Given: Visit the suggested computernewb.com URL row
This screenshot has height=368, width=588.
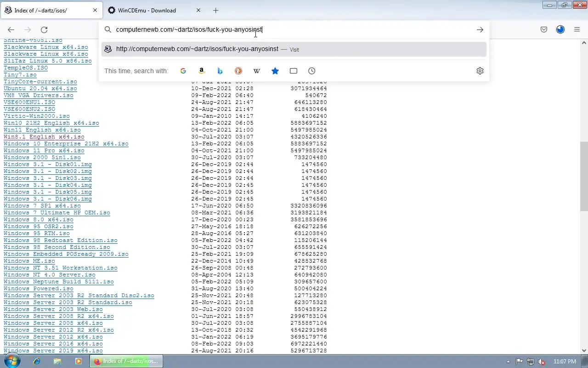Looking at the screenshot, I should tap(294, 49).
